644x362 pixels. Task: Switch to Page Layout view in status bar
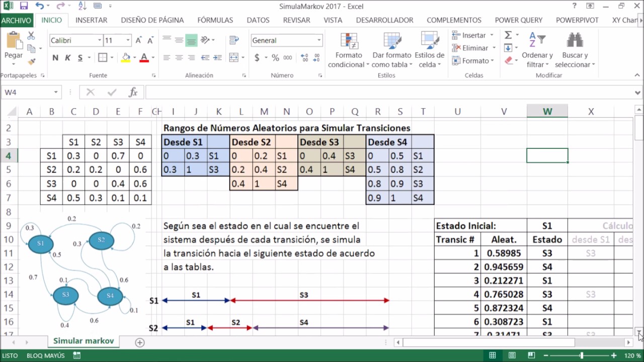[511, 355]
